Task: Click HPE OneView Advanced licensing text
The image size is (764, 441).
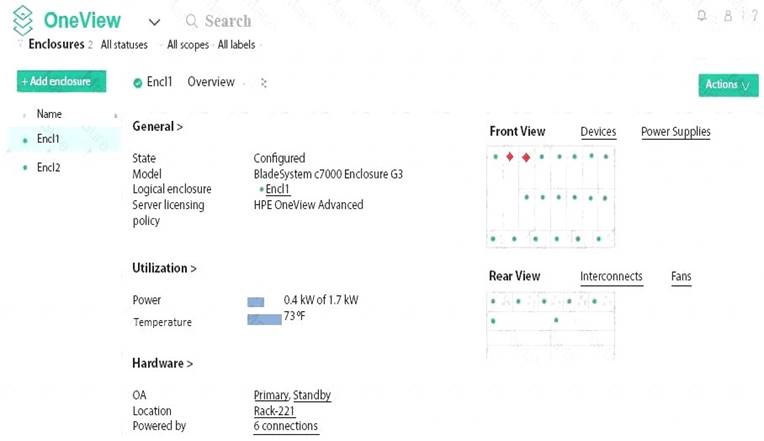Action: coord(308,205)
